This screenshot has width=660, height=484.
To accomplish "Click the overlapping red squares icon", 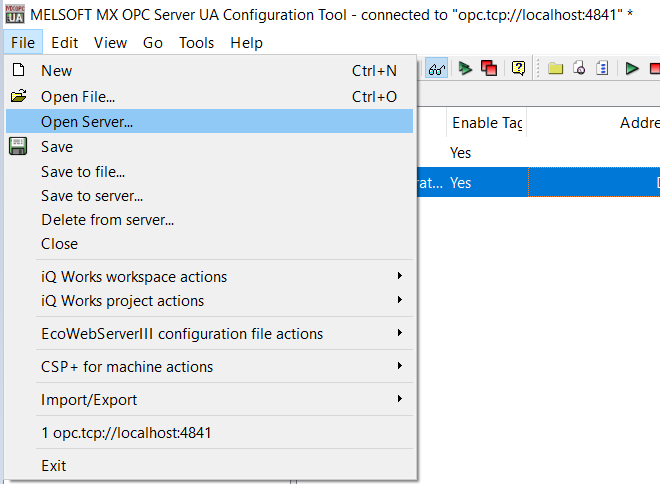I will [489, 68].
